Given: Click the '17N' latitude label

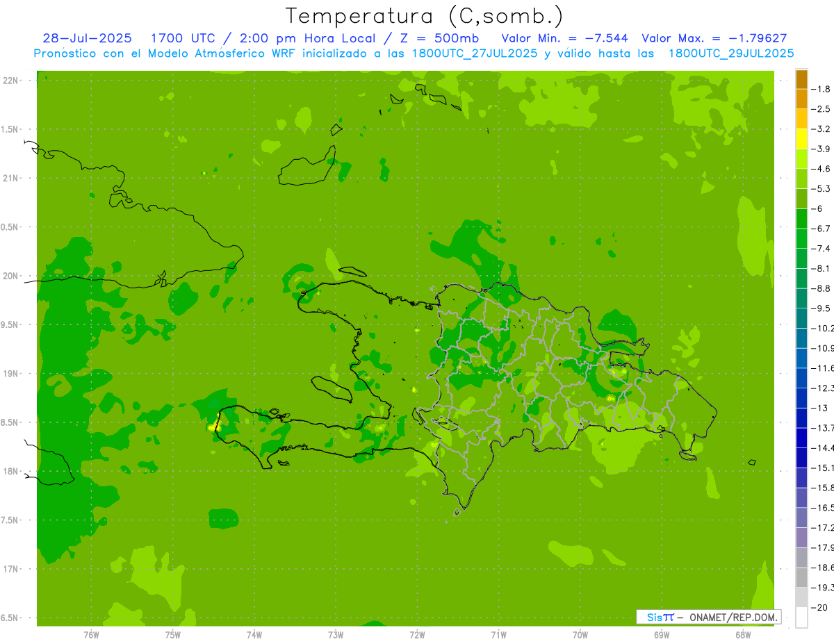Looking at the screenshot, I should point(10,569).
